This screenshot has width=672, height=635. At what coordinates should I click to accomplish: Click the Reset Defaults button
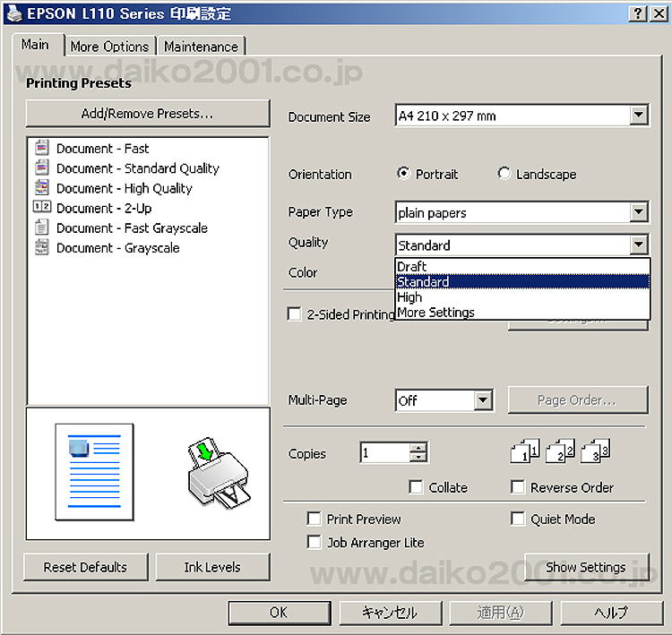point(85,567)
